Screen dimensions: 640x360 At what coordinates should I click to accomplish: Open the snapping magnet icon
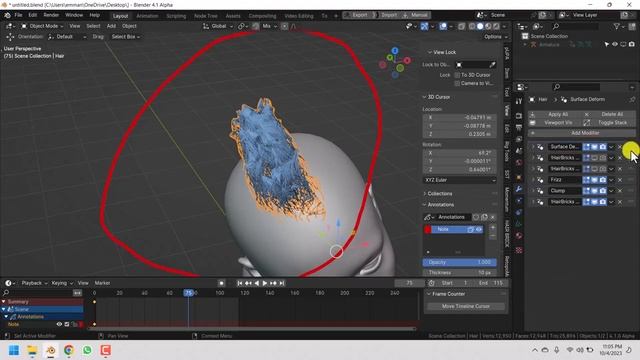pos(255,26)
